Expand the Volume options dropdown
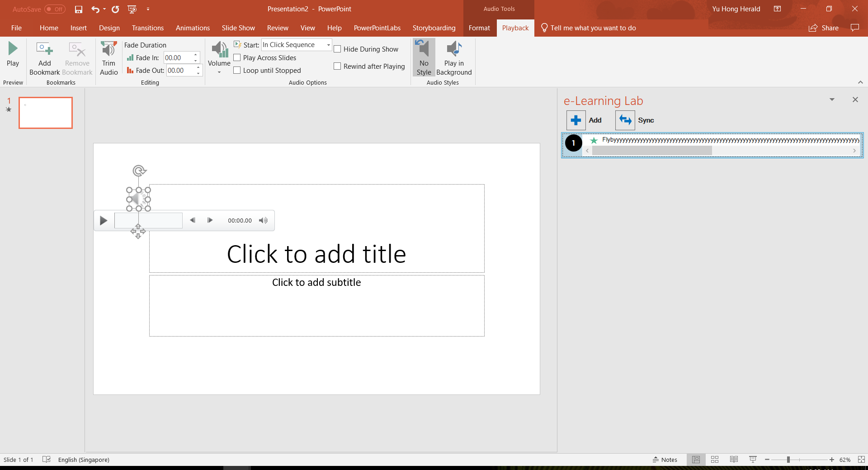This screenshot has width=868, height=470. [219, 71]
